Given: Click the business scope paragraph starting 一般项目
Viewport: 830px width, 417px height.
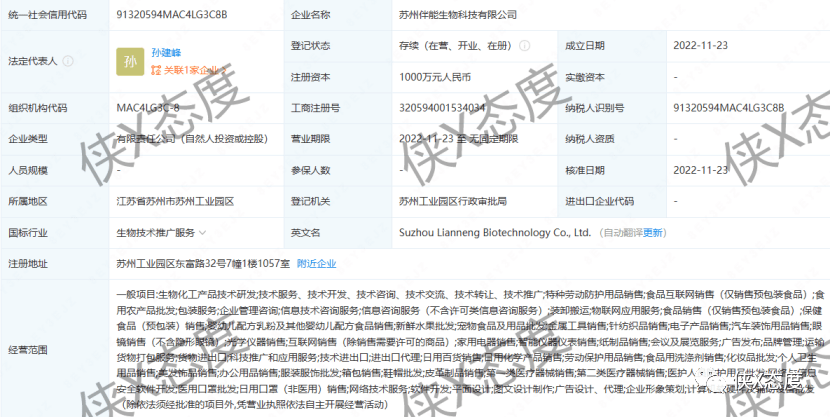Looking at the screenshot, I should (470, 350).
